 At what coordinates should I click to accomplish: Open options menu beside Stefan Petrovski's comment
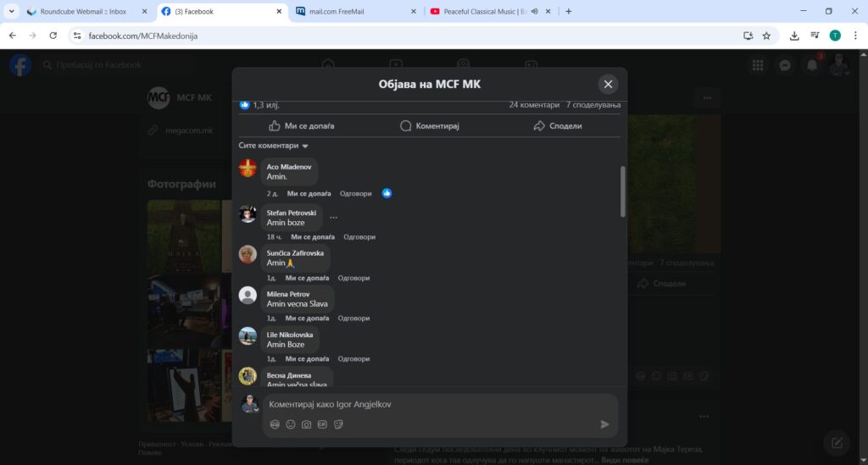pyautogui.click(x=333, y=218)
